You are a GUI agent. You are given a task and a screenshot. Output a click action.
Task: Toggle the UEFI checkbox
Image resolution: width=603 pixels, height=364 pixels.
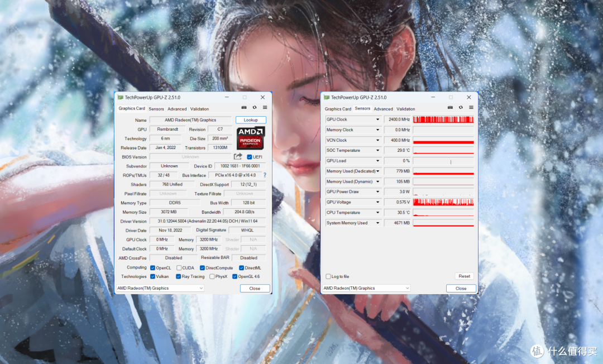coord(249,157)
